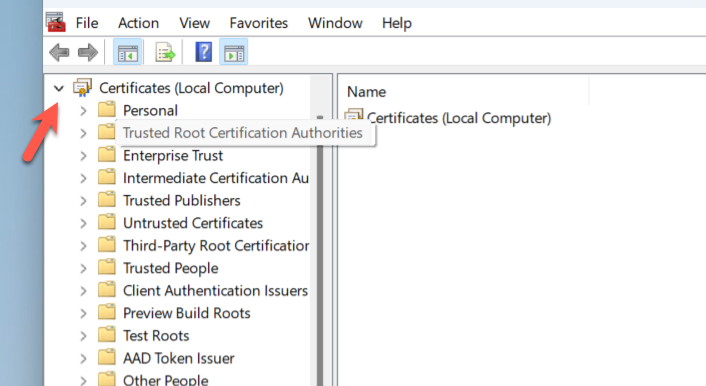Expand the Enterprise Trust store
Viewport: 706px width, 386px height.
coord(83,156)
